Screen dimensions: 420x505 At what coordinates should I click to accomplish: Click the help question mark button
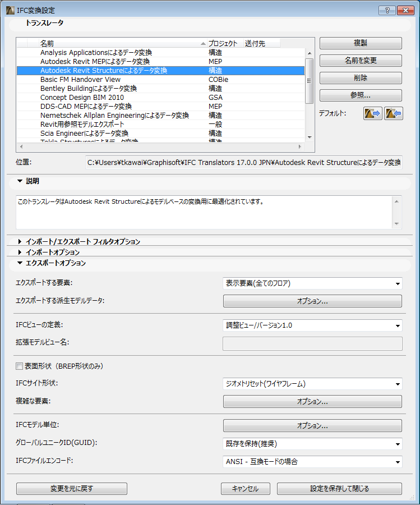(x=387, y=10)
